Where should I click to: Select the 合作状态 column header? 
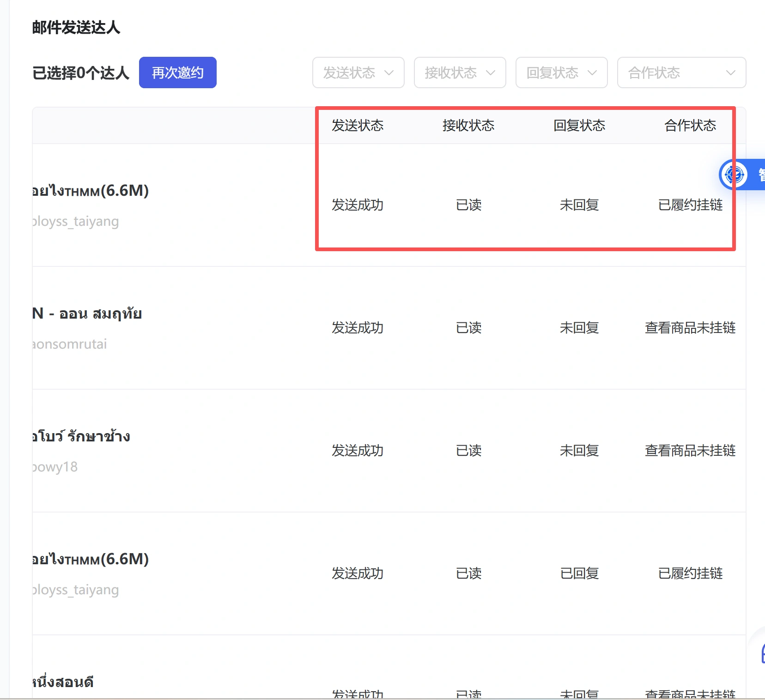690,126
